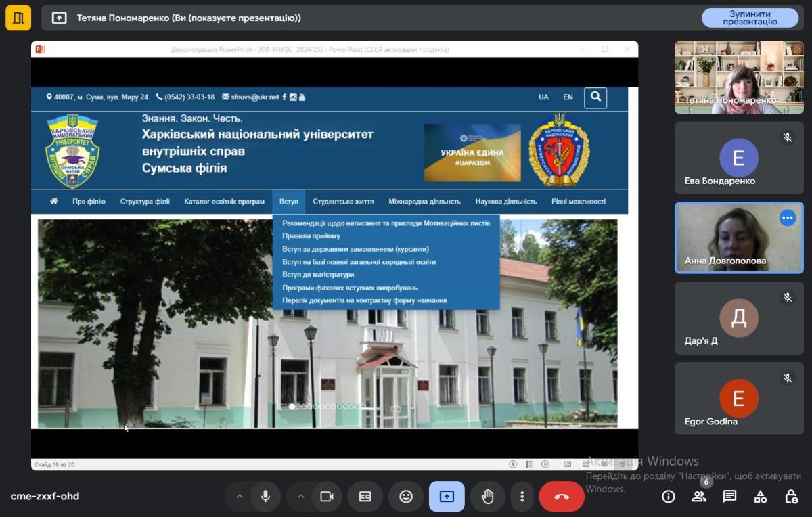Image resolution: width=812 pixels, height=517 pixels.
Task: Open the Вступ до магістратури link
Action: pos(318,275)
